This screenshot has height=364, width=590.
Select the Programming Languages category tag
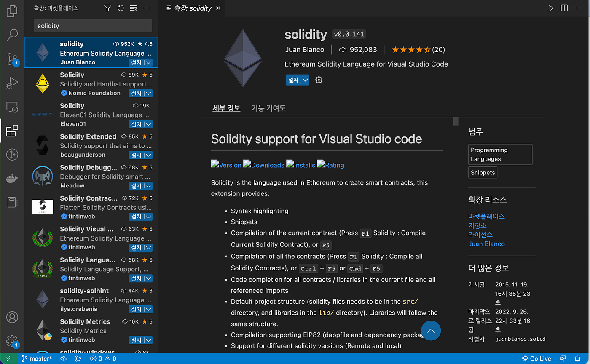pos(500,155)
